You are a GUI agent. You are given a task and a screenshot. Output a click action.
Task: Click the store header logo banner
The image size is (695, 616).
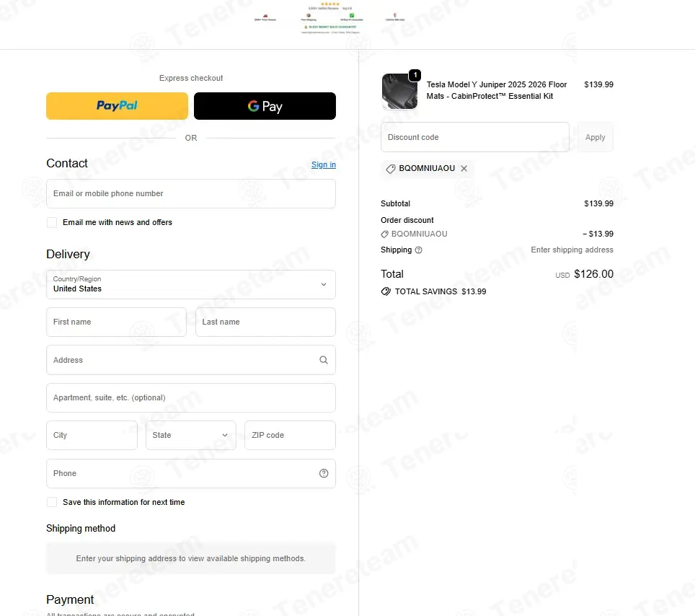tap(329, 19)
